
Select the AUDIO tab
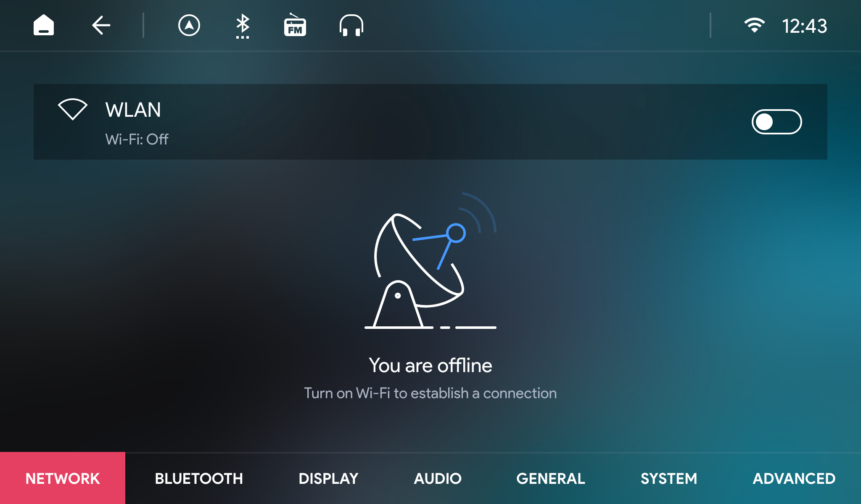pyautogui.click(x=438, y=478)
